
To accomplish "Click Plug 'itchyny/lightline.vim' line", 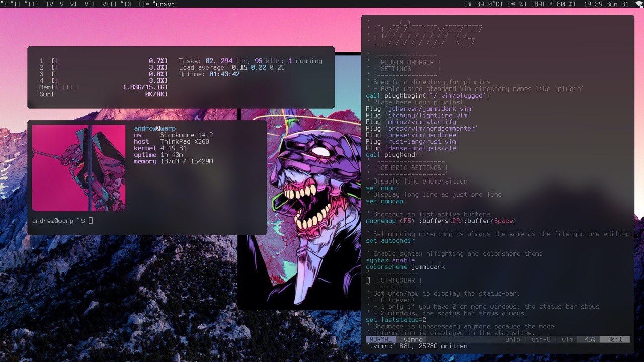I will coord(418,115).
